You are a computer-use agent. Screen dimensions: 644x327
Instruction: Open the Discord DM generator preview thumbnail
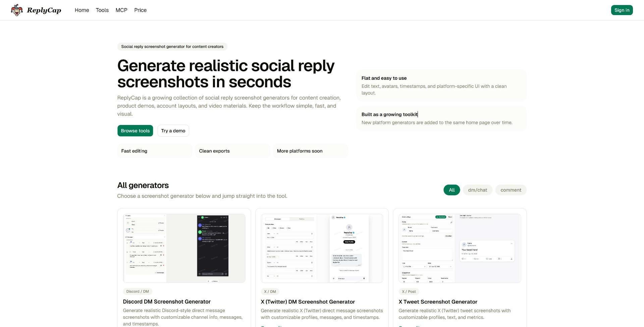point(184,248)
